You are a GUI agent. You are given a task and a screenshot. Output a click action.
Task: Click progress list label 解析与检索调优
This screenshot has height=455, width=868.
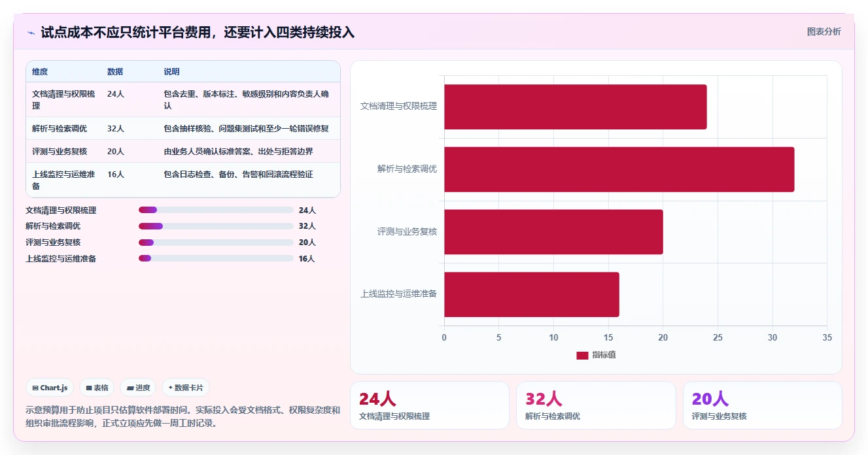(53, 226)
